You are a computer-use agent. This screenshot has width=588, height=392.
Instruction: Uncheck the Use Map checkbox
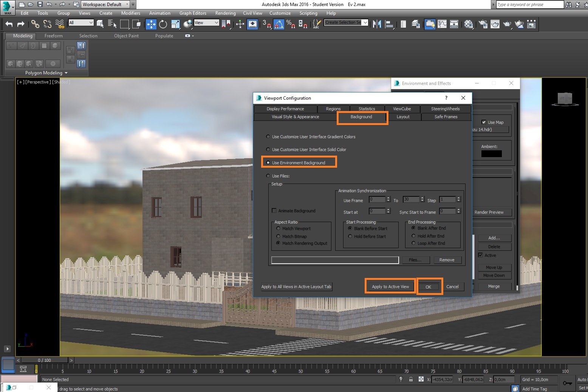(484, 122)
